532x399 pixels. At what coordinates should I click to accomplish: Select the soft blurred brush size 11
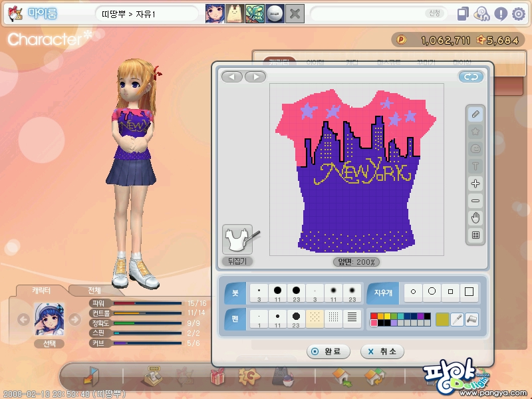[x=334, y=293]
